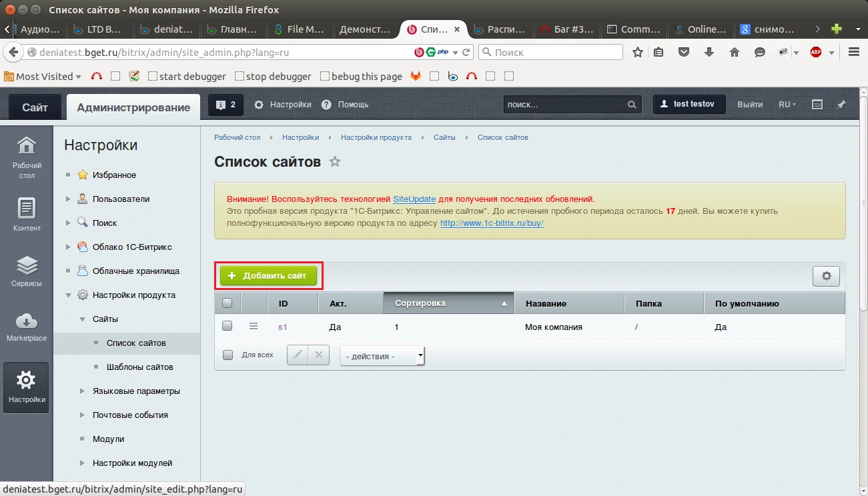Open the Сервисы sidebar section

[27, 271]
